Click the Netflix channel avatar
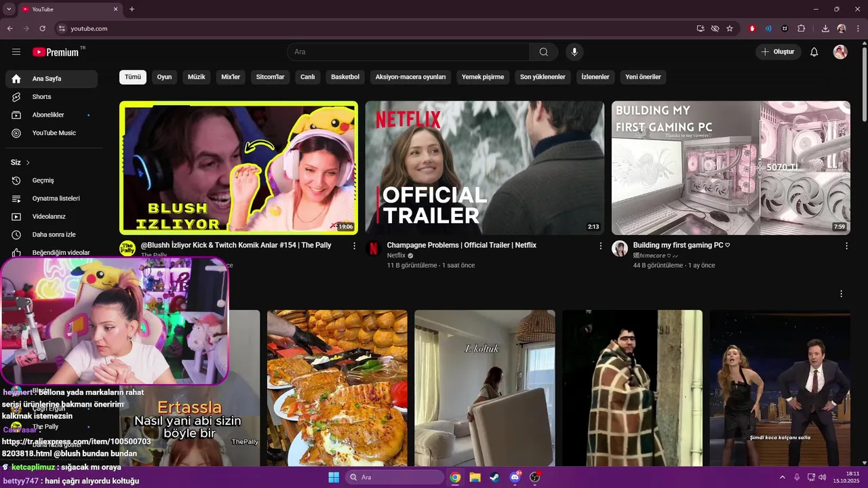This screenshot has height=488, width=868. (x=374, y=249)
